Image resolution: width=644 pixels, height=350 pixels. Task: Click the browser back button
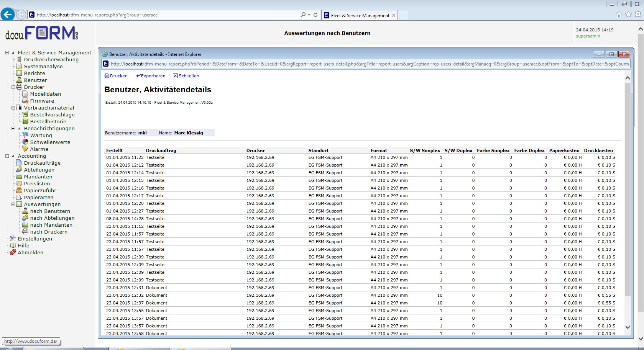point(8,15)
